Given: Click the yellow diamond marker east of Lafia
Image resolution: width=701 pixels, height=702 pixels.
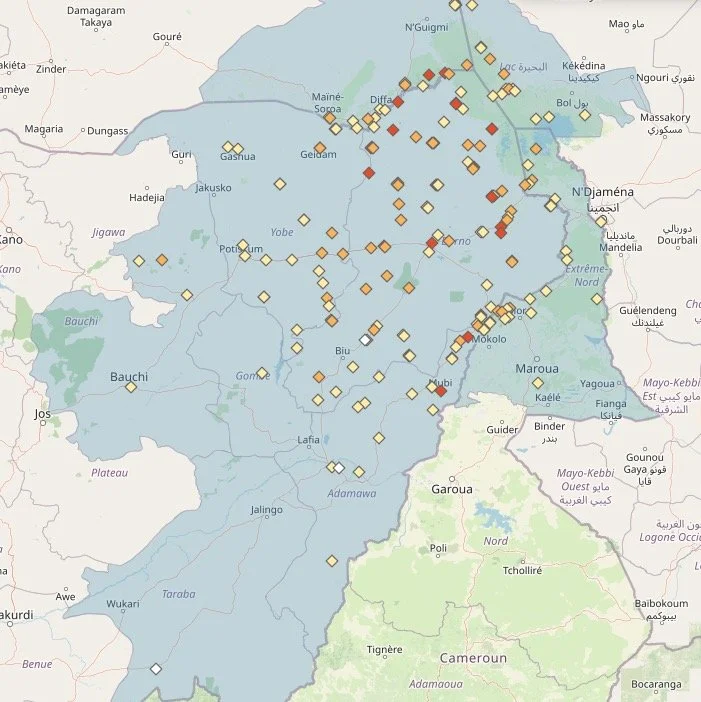Looking at the screenshot, I should (x=379, y=438).
